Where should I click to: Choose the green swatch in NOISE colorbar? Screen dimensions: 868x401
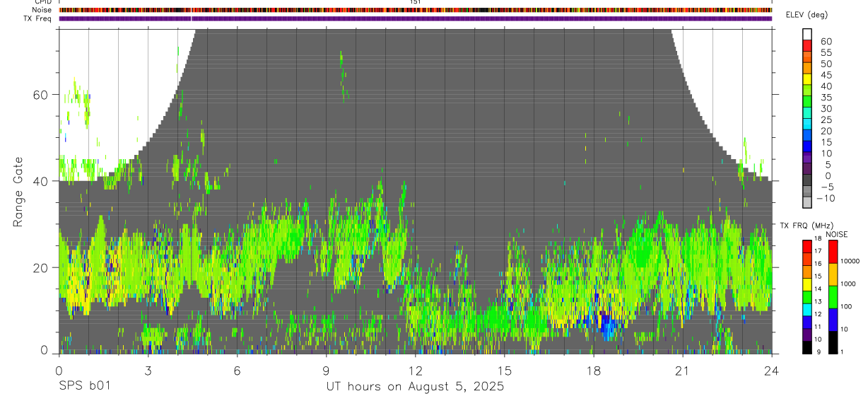click(x=833, y=297)
